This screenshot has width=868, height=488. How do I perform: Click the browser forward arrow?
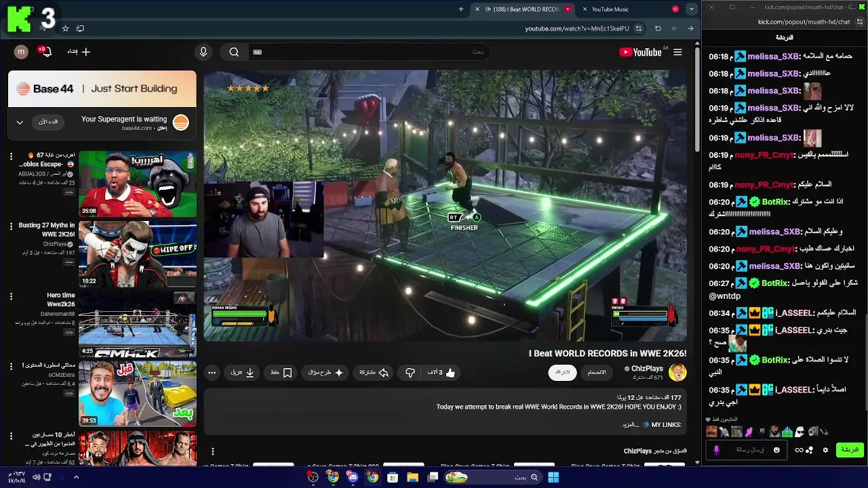(x=690, y=28)
